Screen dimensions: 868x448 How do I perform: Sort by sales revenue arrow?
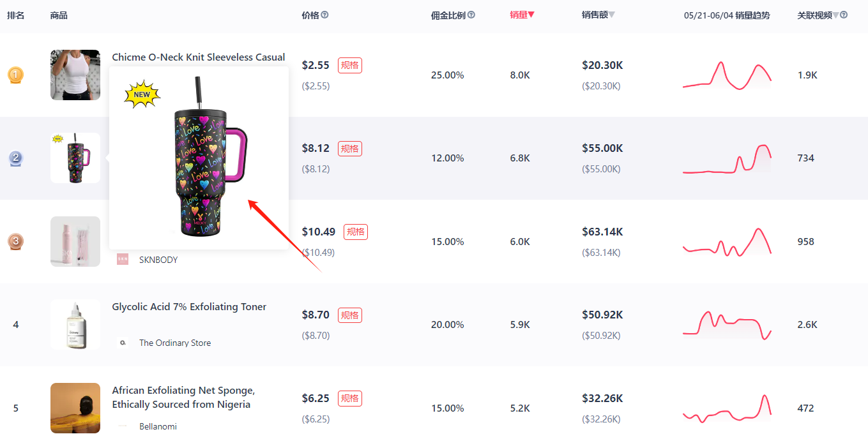click(x=612, y=15)
